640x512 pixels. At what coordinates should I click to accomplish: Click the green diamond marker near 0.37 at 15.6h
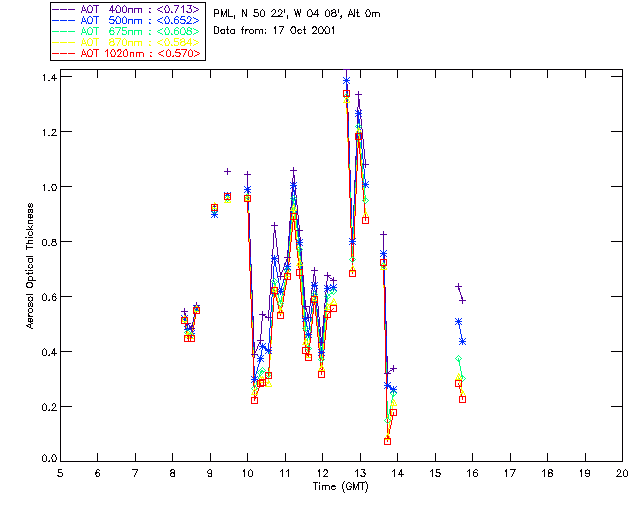[458, 359]
